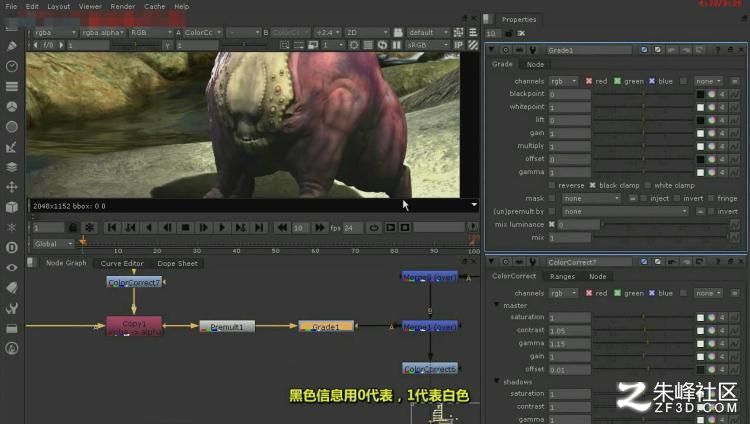
Task: Click the viewer ROI icon
Action: point(284,45)
